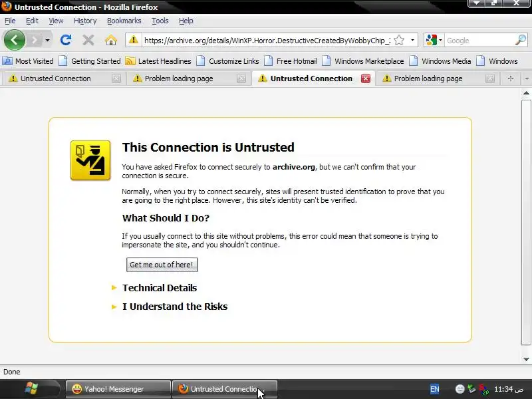Open the History menu
This screenshot has height=399, width=532.
tap(85, 21)
